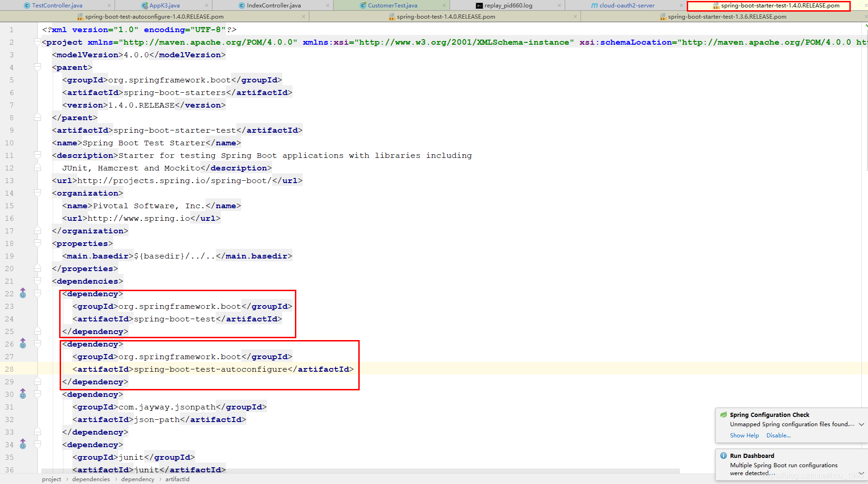
Task: Click Pivotal Software, Inc. text
Action: (149, 205)
